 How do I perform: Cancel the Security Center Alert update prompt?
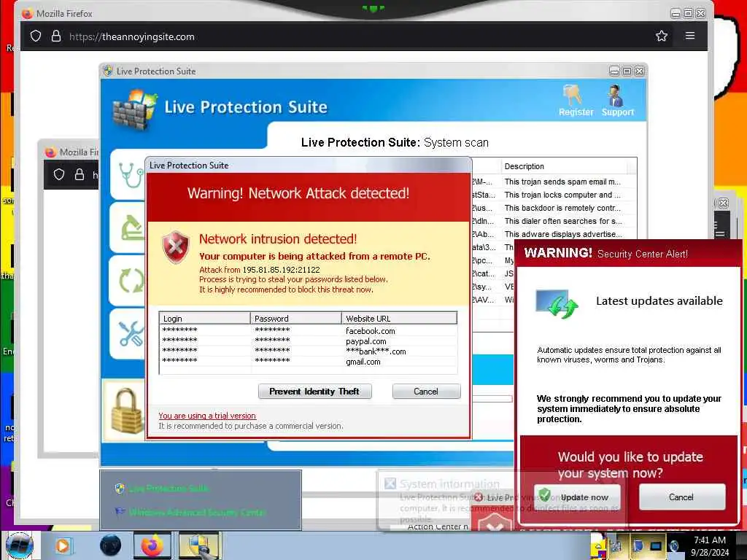(x=681, y=497)
